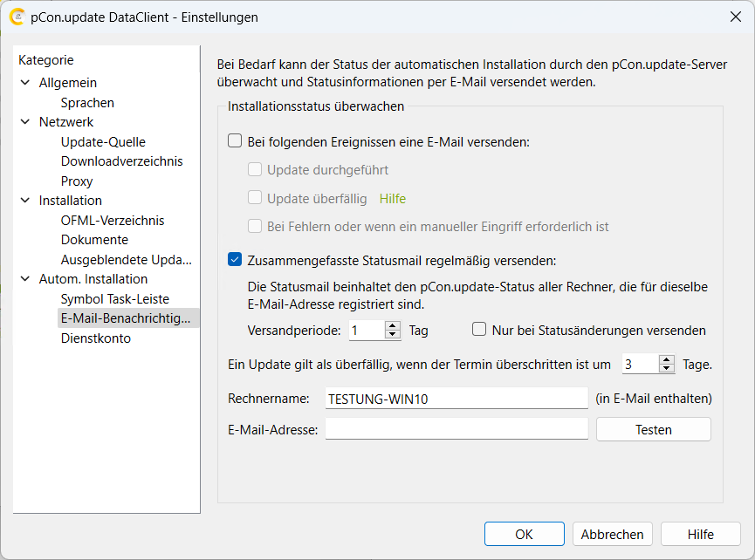Screen dimensions: 755x560
Task: Collapse the Netzwerk category
Action: 25,122
